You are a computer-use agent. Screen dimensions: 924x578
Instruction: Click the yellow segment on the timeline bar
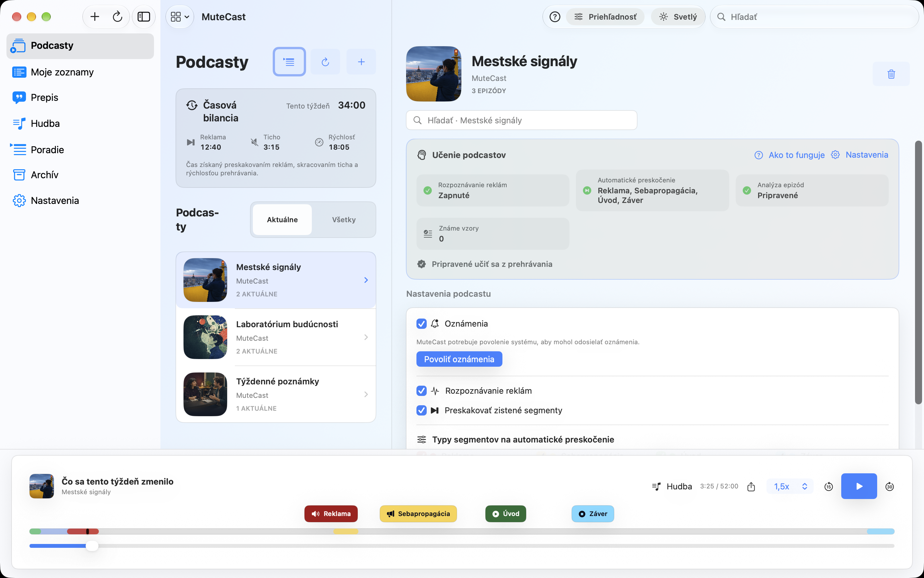[346, 531]
